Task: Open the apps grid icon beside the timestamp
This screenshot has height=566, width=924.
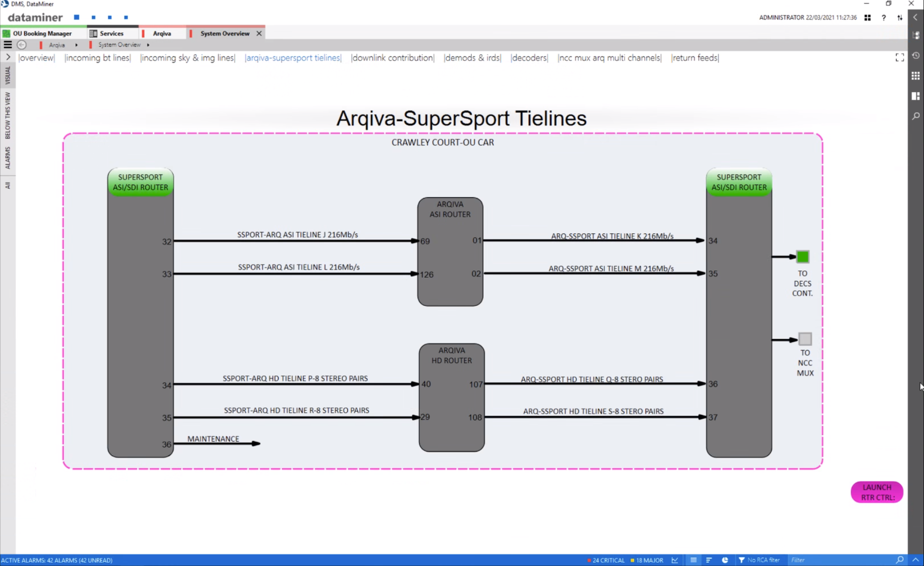Action: point(867,18)
